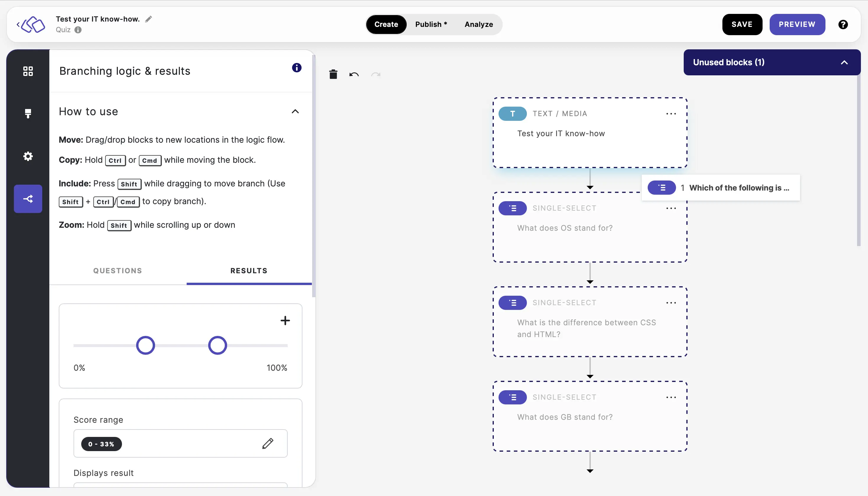
Task: Redo the last action
Action: [x=376, y=75]
